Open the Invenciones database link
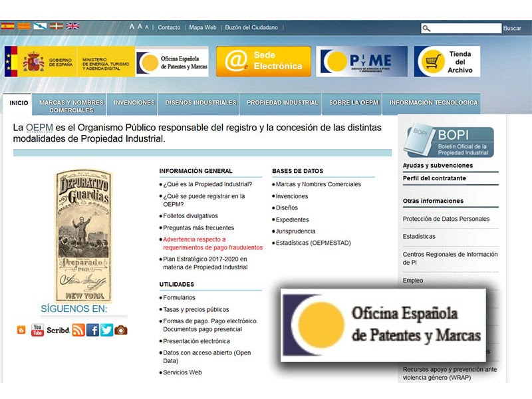 coord(292,196)
